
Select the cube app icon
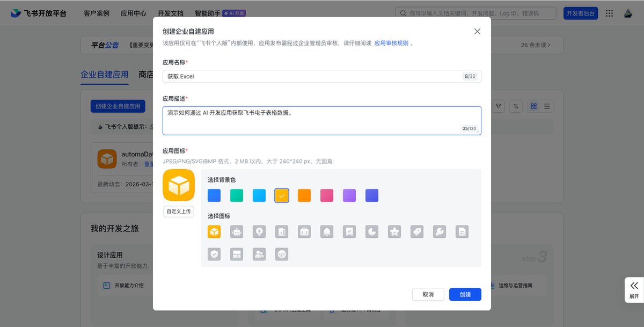coord(214,231)
